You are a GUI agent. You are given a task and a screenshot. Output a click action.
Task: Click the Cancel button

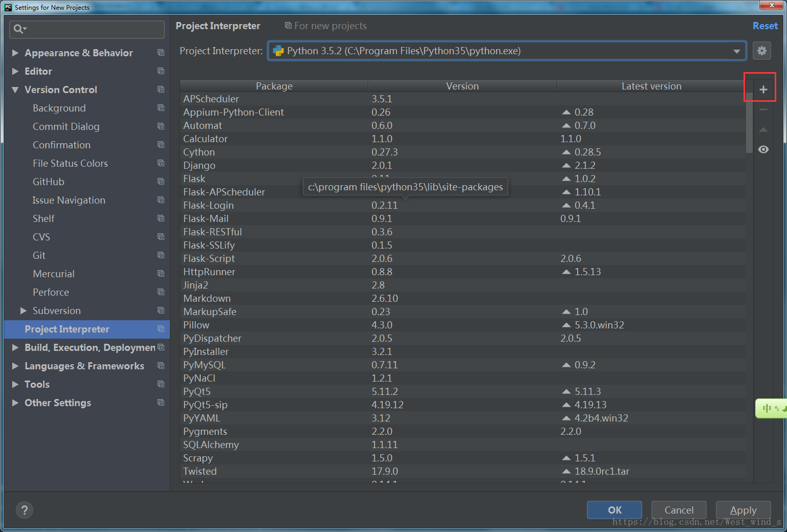tap(679, 510)
